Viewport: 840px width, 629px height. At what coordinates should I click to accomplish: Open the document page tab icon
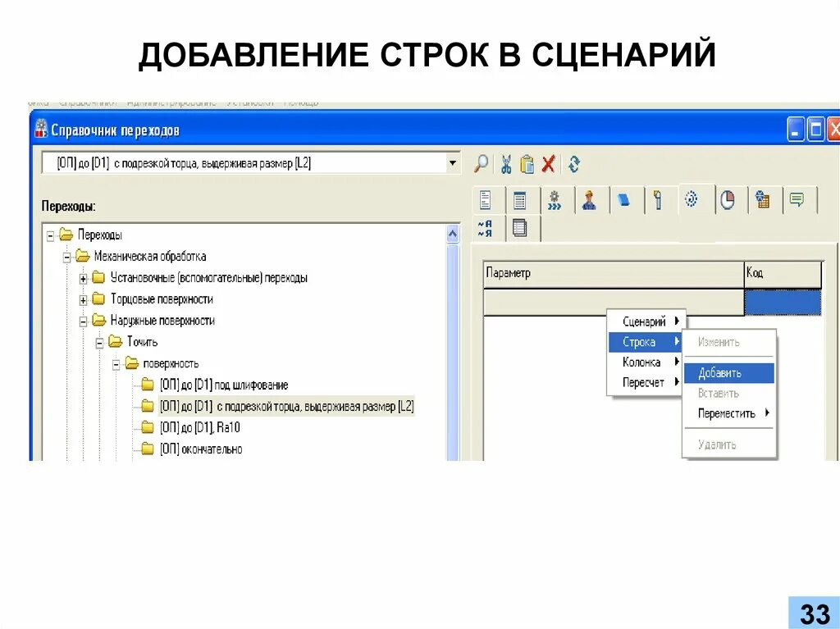coord(486,200)
